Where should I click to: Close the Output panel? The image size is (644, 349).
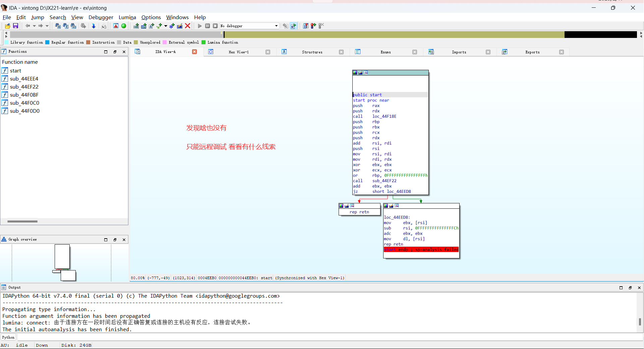639,288
